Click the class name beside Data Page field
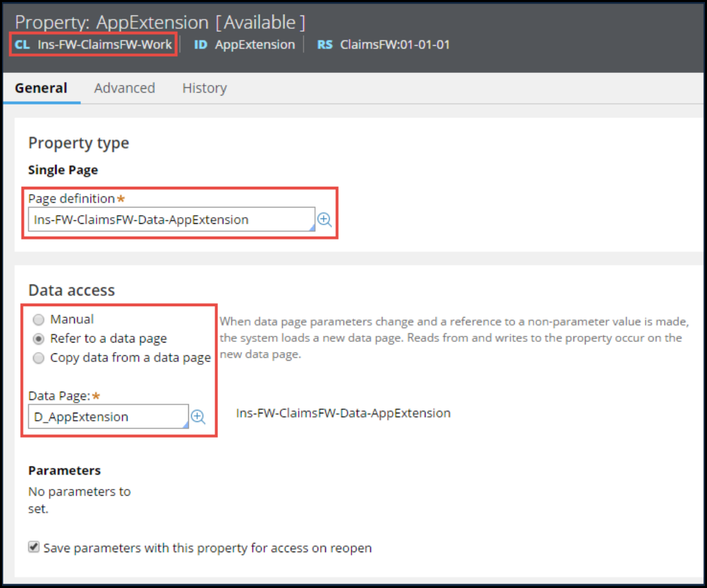This screenshot has width=707, height=588. pos(343,413)
